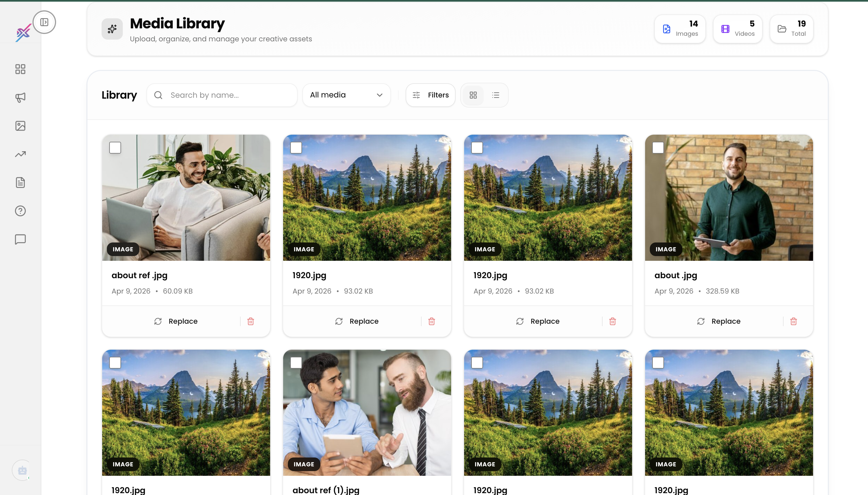Click the about ref (1).jpg file name
The image size is (868, 495).
[326, 490]
